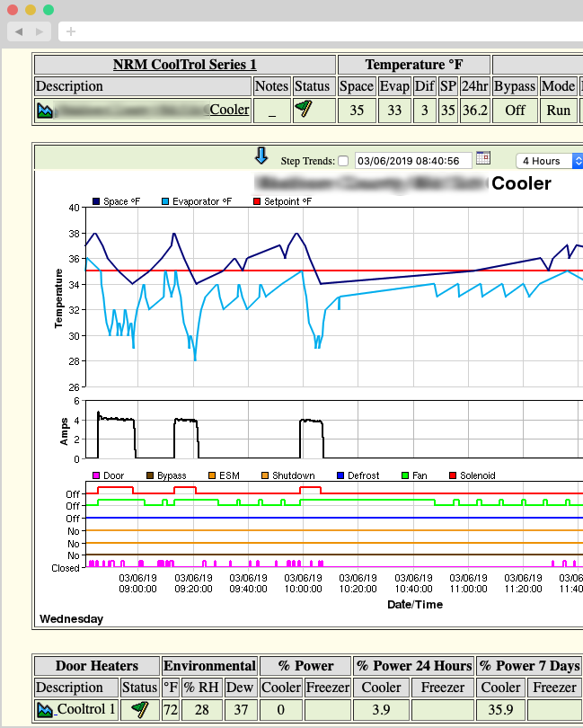The height and width of the screenshot is (728, 583).
Task: Click the Dif value 3
Action: 424,111
